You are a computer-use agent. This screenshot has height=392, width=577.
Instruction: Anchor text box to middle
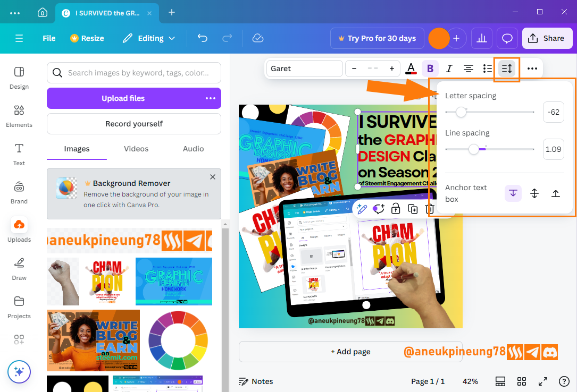click(x=534, y=193)
